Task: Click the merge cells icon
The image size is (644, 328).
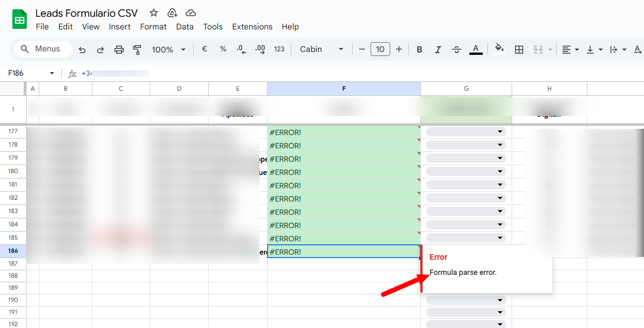Action: tap(538, 50)
